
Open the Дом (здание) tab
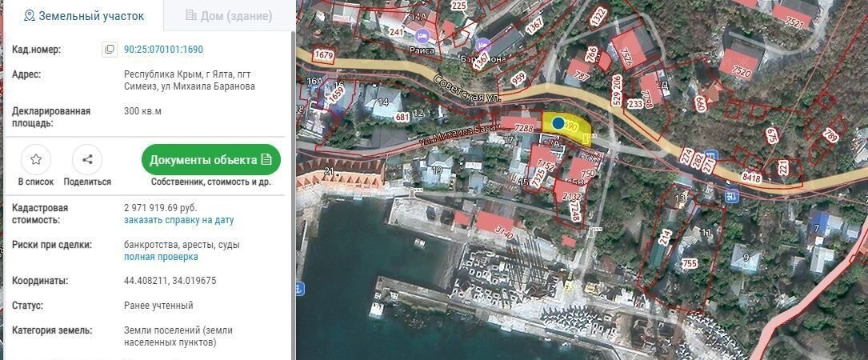point(229,15)
